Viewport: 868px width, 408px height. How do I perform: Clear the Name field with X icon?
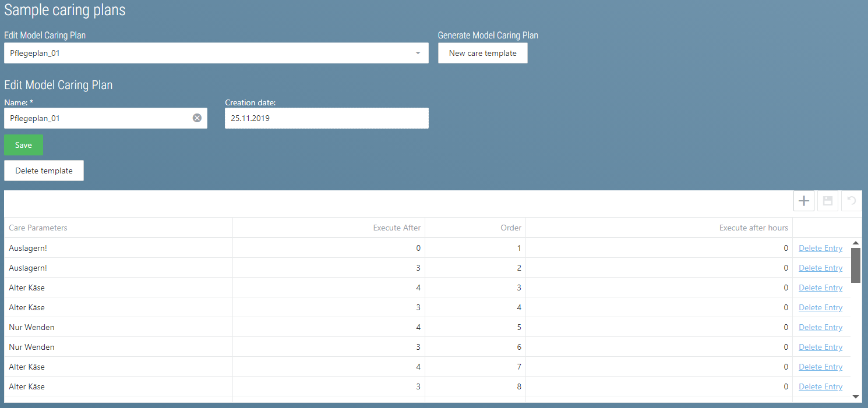tap(197, 118)
